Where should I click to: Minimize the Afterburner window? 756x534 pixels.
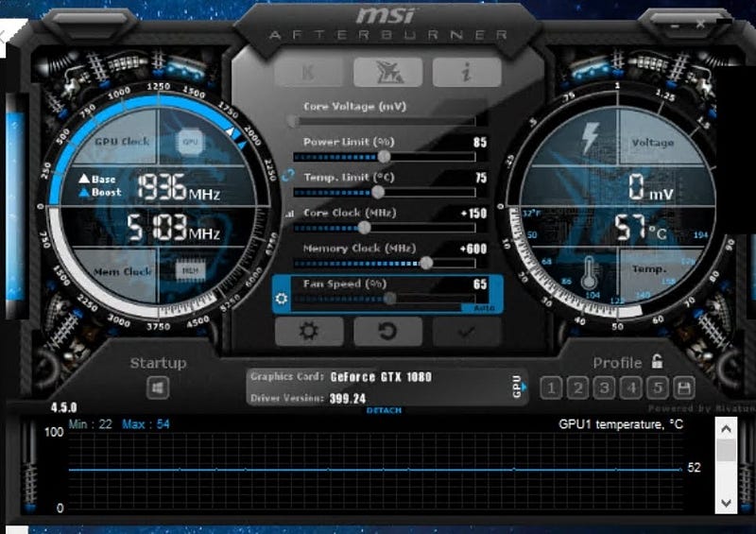pyautogui.click(x=675, y=26)
